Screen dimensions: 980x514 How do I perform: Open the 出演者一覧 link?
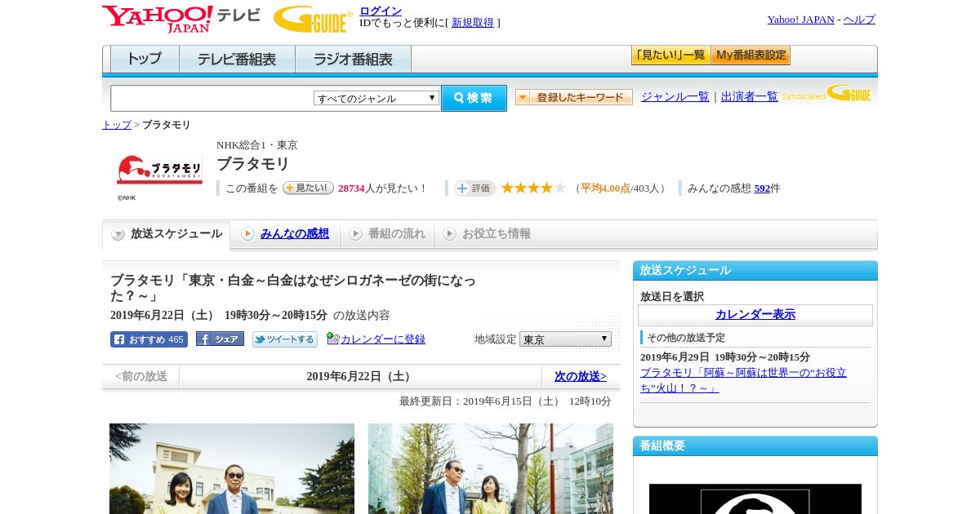(750, 96)
